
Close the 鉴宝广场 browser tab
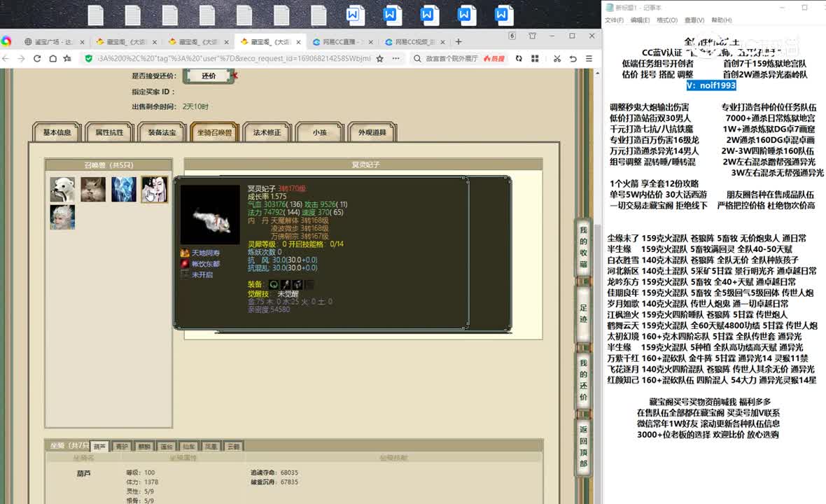(82, 42)
